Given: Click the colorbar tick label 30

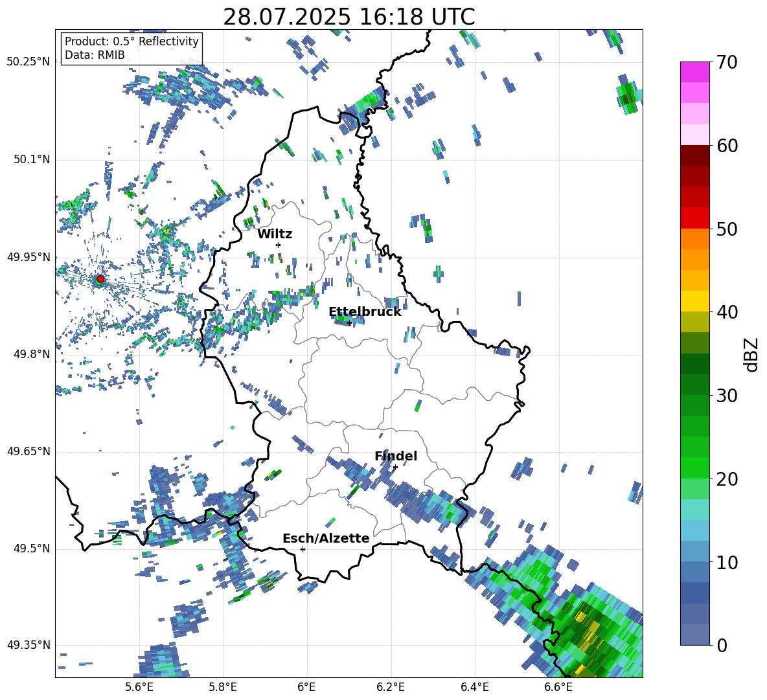Looking at the screenshot, I should 727,396.
